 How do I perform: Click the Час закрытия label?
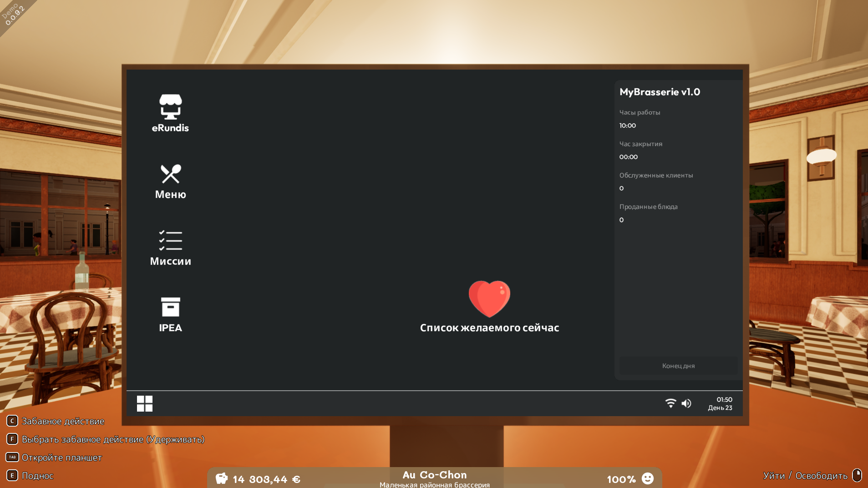640,144
